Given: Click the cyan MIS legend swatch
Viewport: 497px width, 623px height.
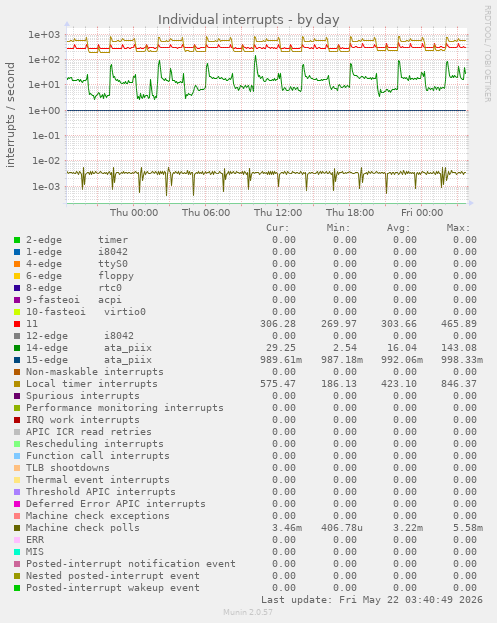Looking at the screenshot, I should (17, 552).
